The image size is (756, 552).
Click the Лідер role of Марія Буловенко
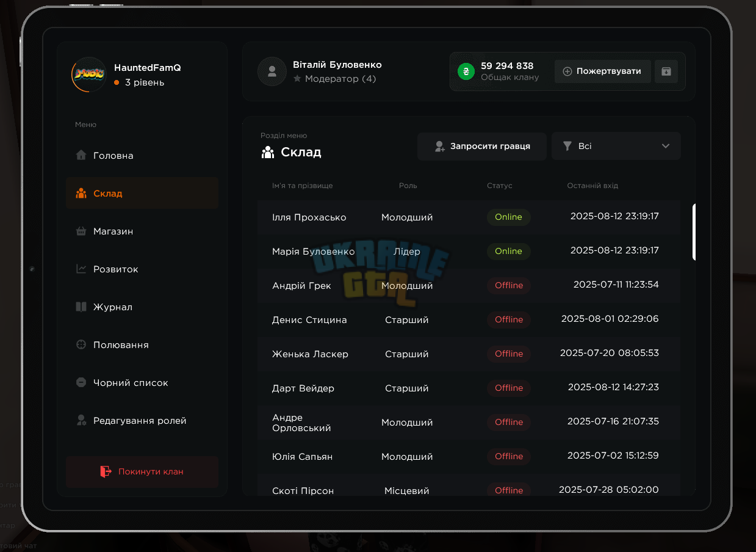tap(407, 251)
